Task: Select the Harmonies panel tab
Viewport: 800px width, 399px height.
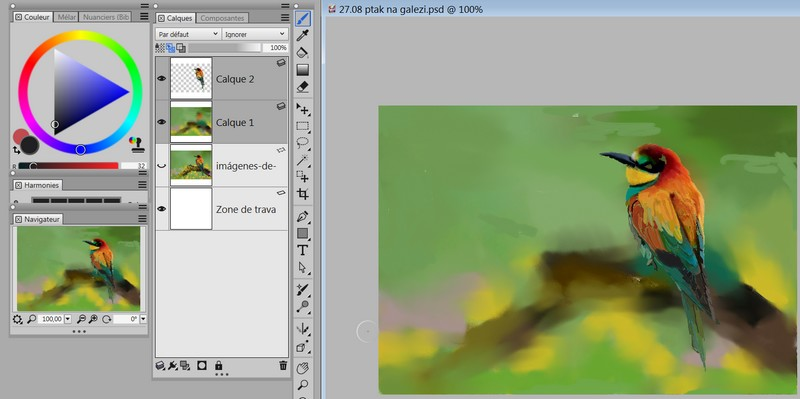Action: 37,185
